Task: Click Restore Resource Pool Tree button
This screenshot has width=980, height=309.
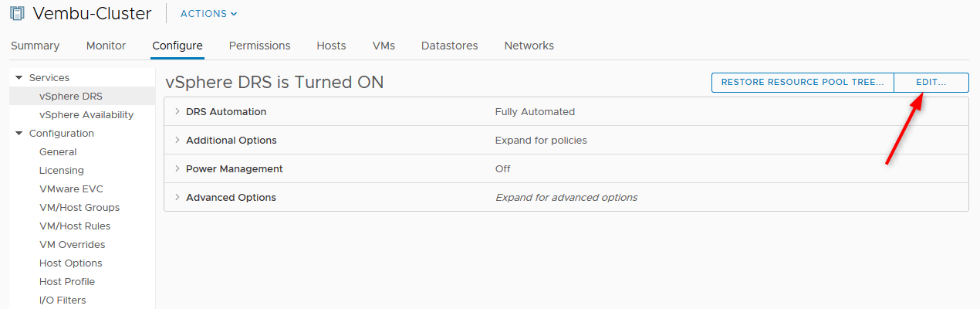Action: [x=803, y=82]
